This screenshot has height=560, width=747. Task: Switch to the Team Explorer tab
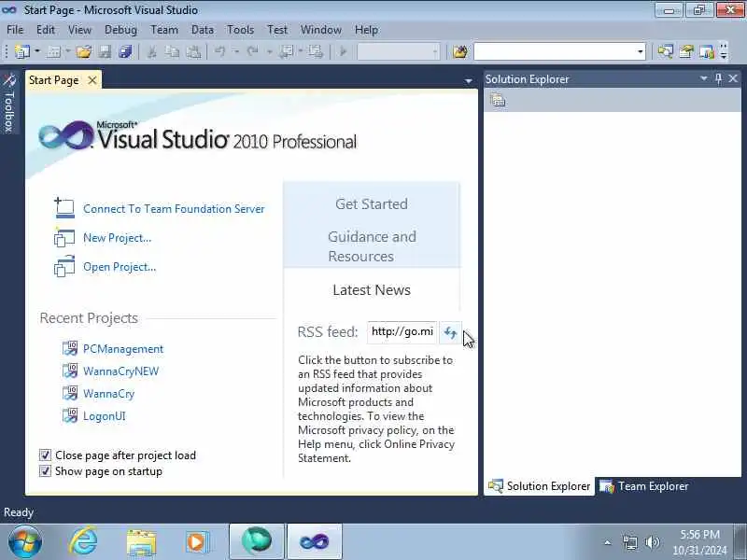coord(644,486)
